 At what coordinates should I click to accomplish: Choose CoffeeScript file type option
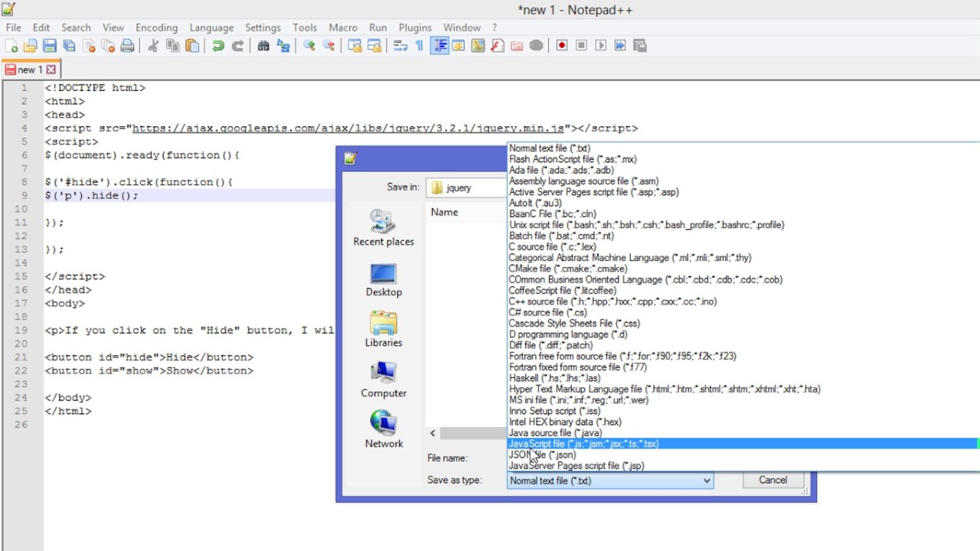click(x=743, y=291)
